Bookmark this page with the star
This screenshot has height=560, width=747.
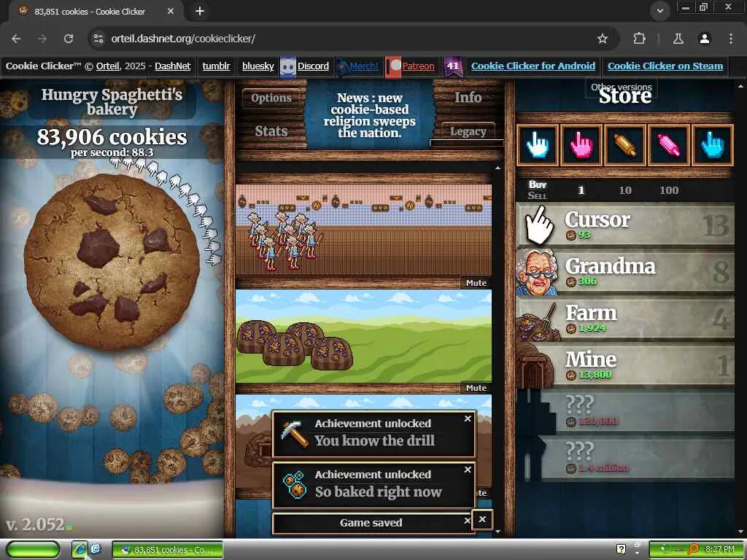602,39
